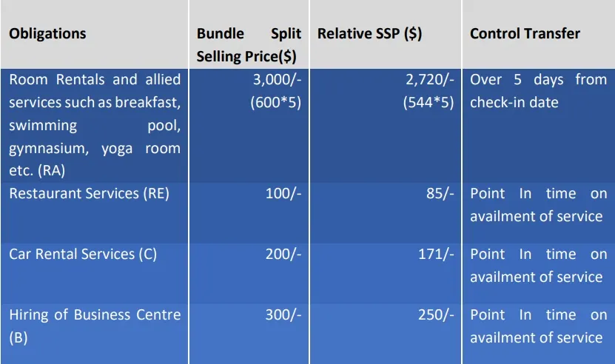The image size is (615, 364).
Task: Select the Over 5 days from check-in cell
Action: [538, 90]
